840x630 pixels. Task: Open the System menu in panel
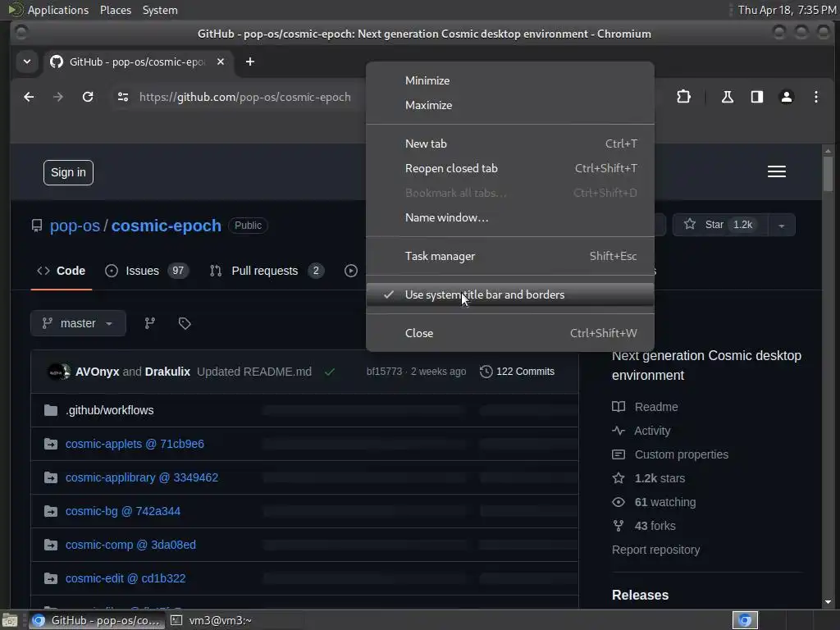point(160,10)
